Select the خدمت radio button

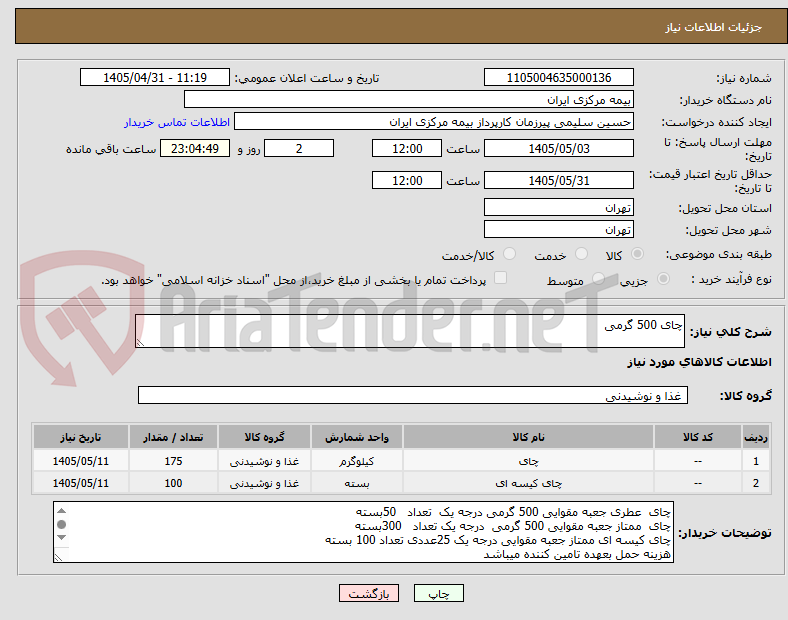pos(581,254)
